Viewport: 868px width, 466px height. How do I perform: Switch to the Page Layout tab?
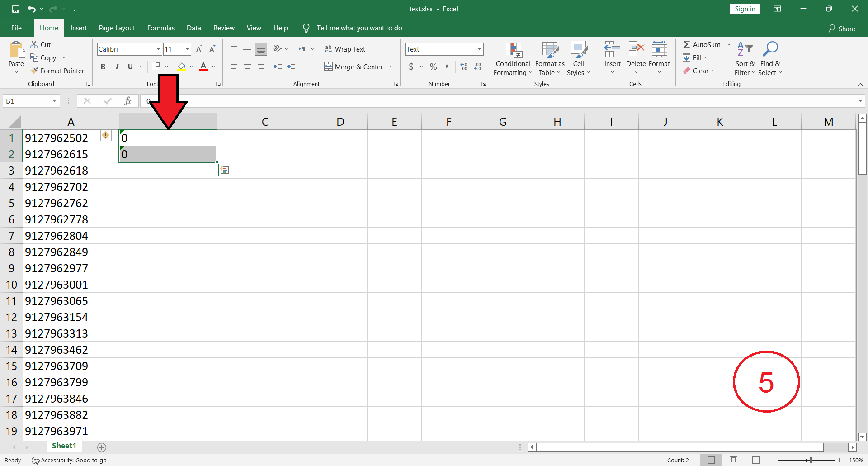pos(117,28)
